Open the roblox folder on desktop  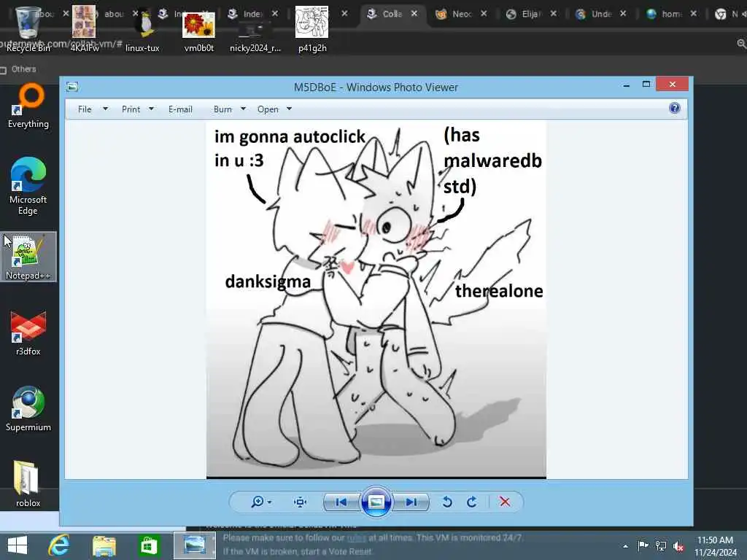(28, 484)
